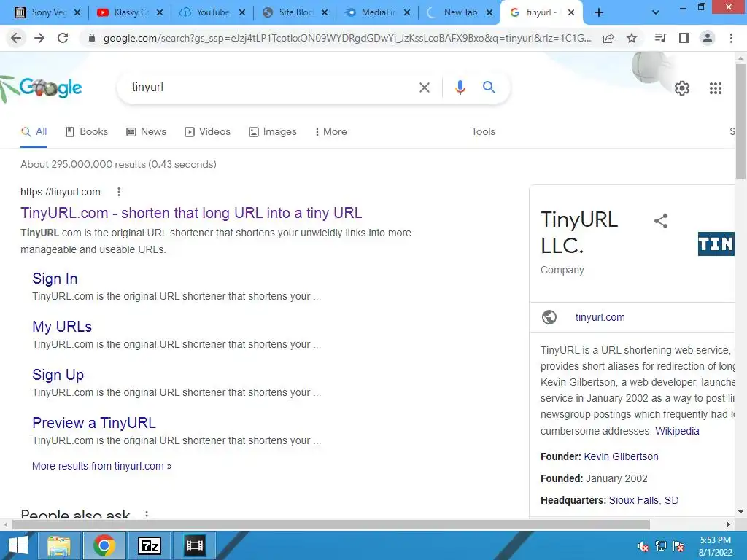Select the All results filter
This screenshot has width=747, height=560.
tap(34, 131)
